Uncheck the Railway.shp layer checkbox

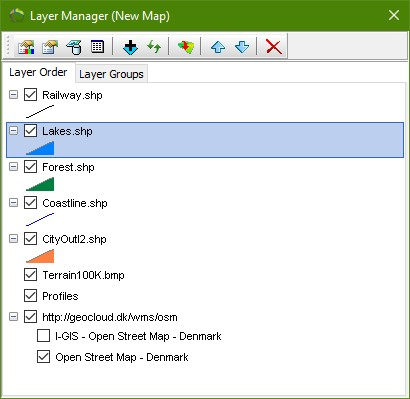coord(30,95)
